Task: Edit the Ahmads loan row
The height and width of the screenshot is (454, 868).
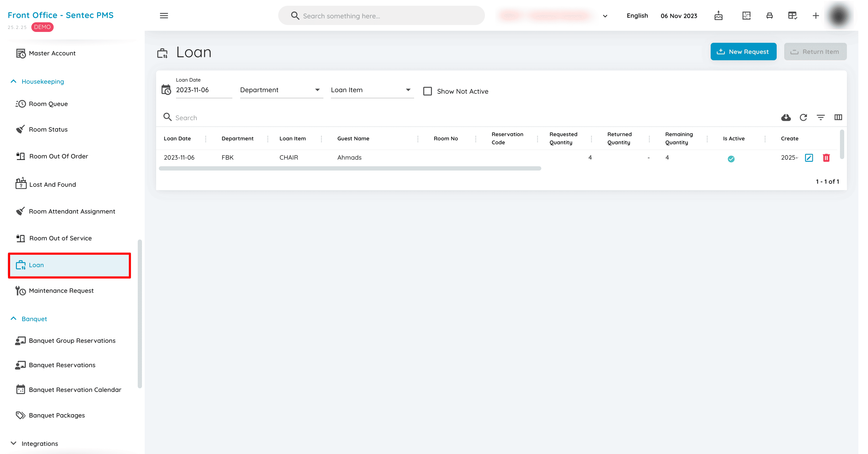Action: click(809, 158)
